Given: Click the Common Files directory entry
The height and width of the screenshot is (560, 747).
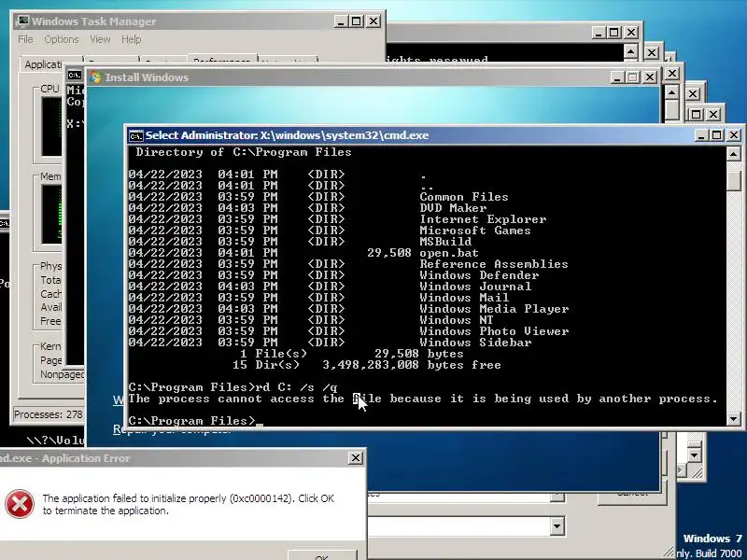Looking at the screenshot, I should [463, 197].
